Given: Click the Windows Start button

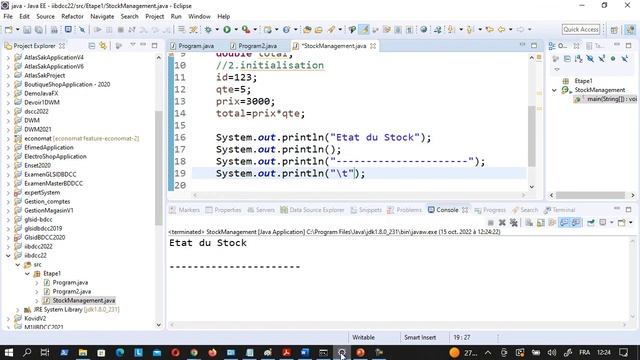Looking at the screenshot, I should (9, 352).
